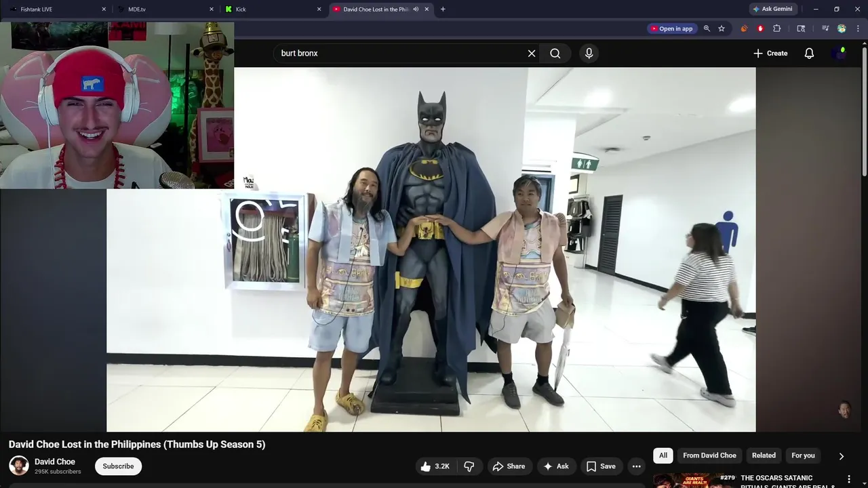Select the All filter chip
Viewport: 868px width, 488px height.
click(663, 455)
